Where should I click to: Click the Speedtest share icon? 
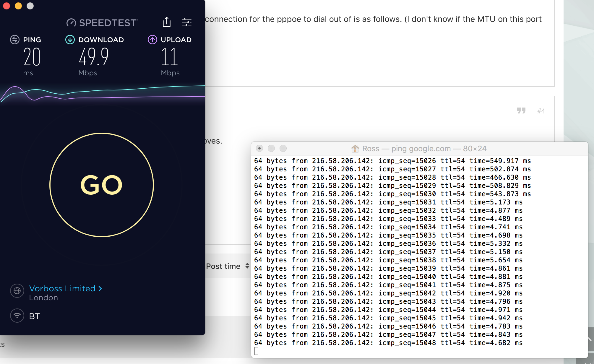[167, 22]
